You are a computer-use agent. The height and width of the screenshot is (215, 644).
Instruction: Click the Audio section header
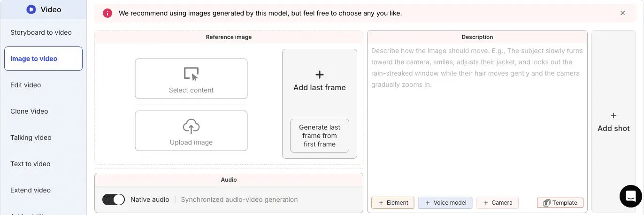(x=229, y=180)
